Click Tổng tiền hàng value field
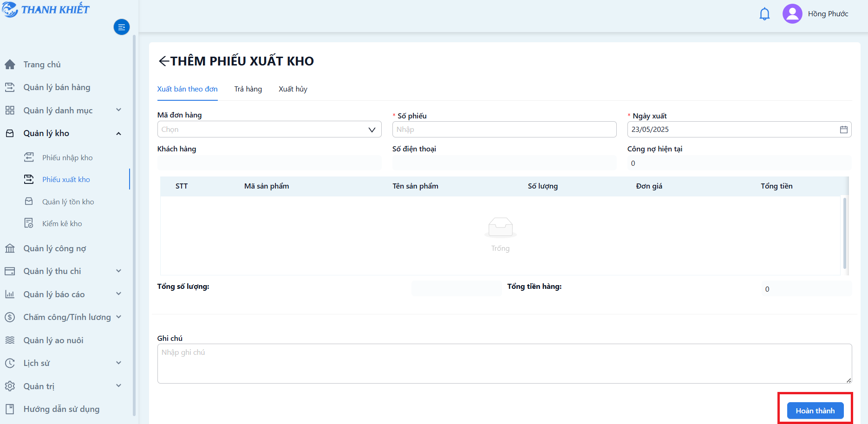The height and width of the screenshot is (424, 868). pos(807,289)
